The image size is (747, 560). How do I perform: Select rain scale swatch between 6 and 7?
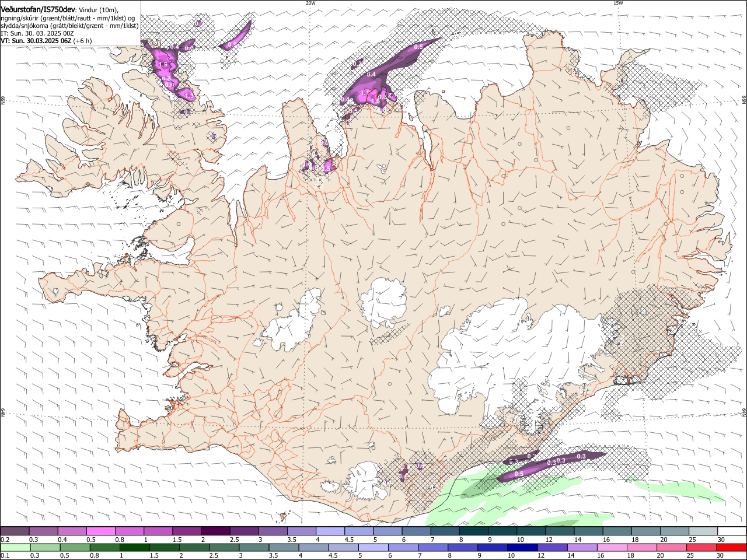(x=403, y=547)
